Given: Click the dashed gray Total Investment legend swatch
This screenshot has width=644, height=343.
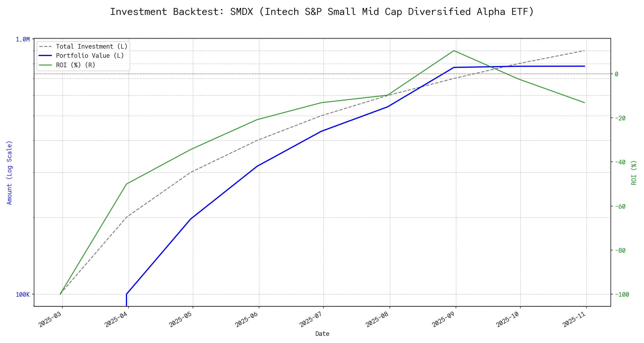Looking at the screenshot, I should pos(45,47).
